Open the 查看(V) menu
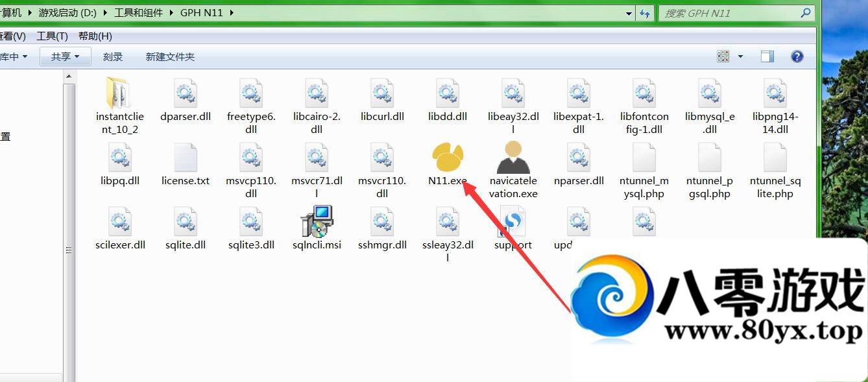868x382 pixels. 13,36
